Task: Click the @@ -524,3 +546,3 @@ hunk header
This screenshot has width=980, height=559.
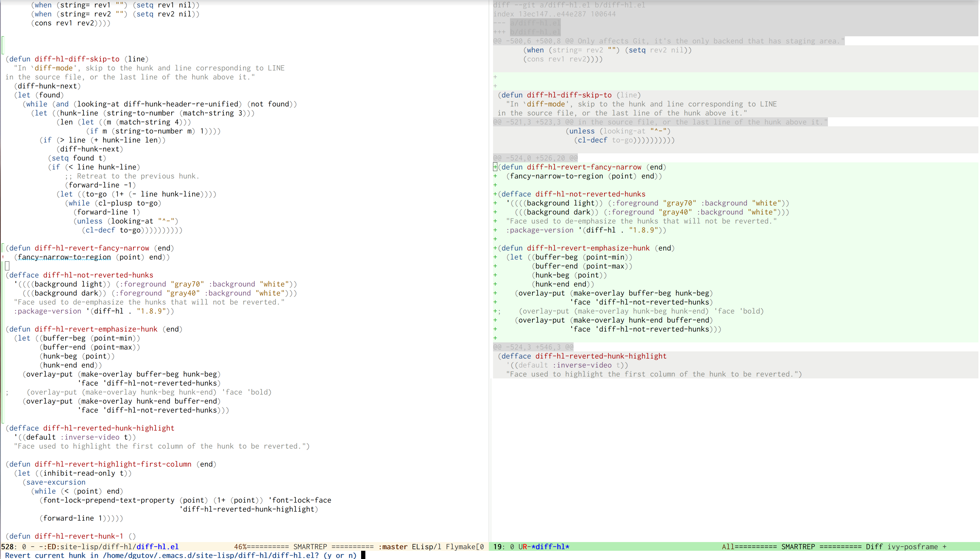Action: point(533,347)
